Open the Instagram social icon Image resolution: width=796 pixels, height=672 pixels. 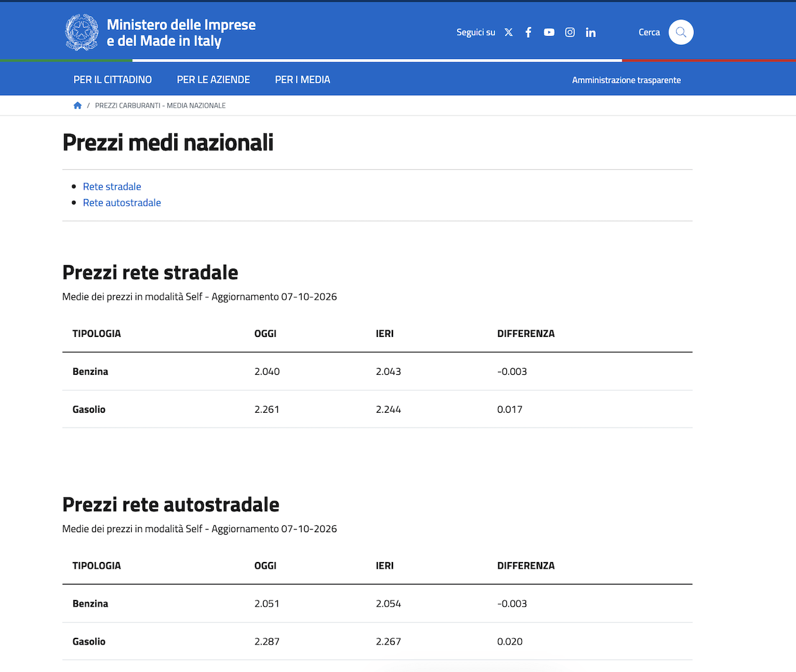coord(570,32)
